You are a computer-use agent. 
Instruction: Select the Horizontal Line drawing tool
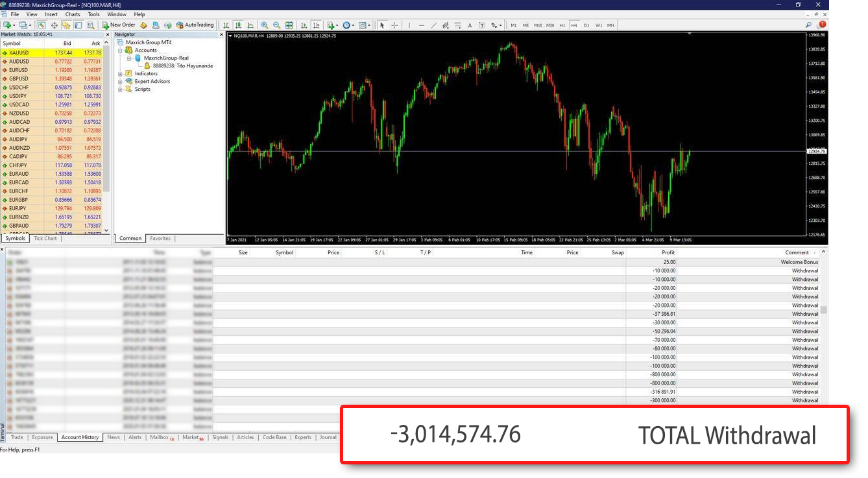click(422, 25)
